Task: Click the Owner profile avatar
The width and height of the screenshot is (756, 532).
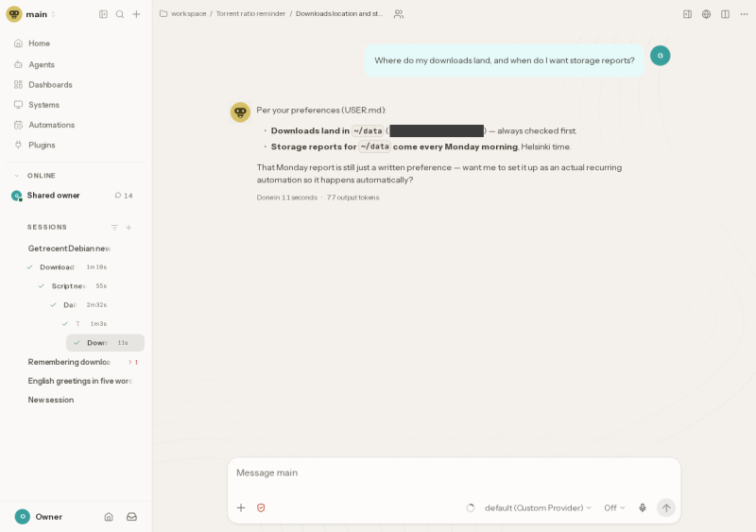Action: coord(22,517)
